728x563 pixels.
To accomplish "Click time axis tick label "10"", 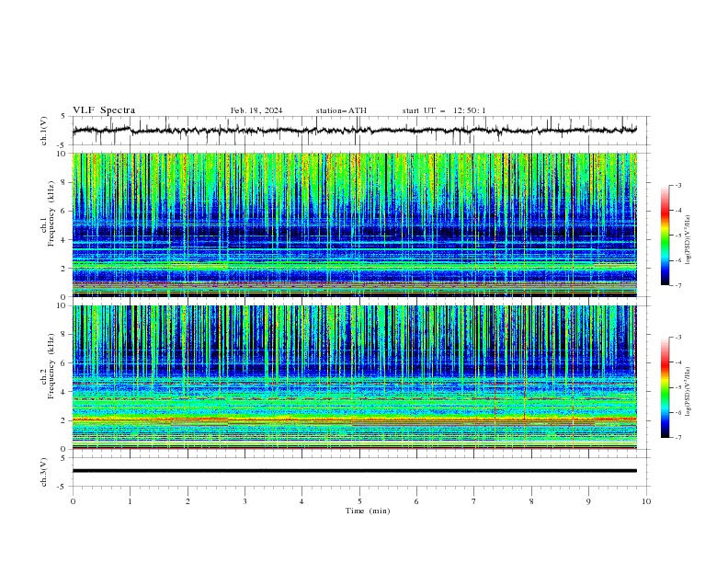I will [646, 501].
